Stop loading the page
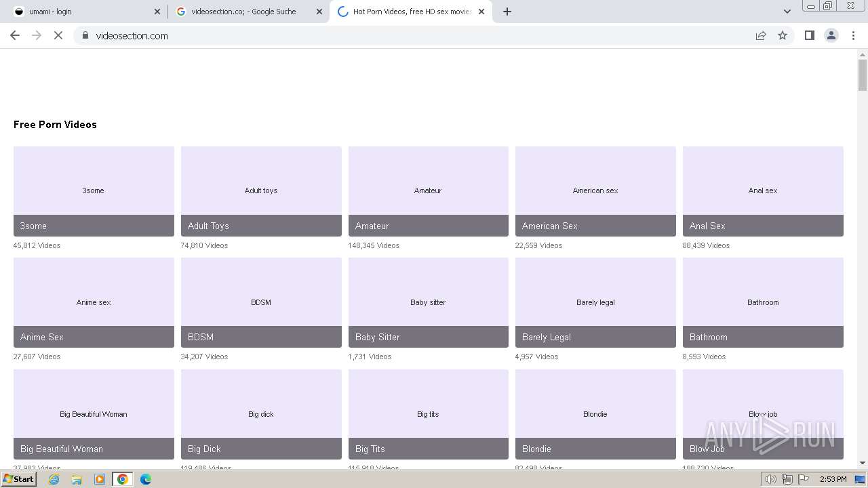 tap(58, 35)
